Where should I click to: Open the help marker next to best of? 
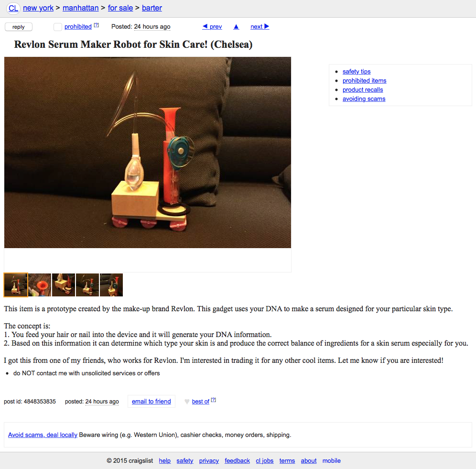click(x=214, y=400)
